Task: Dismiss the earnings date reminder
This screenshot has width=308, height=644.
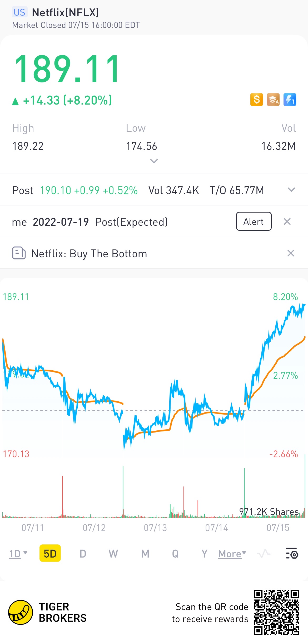Action: [x=287, y=222]
